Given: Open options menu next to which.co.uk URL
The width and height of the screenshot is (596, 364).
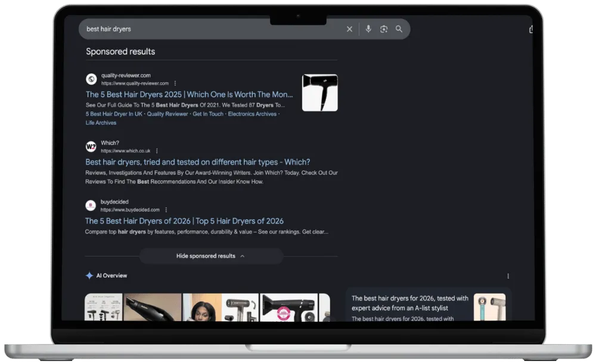Looking at the screenshot, I should (157, 151).
